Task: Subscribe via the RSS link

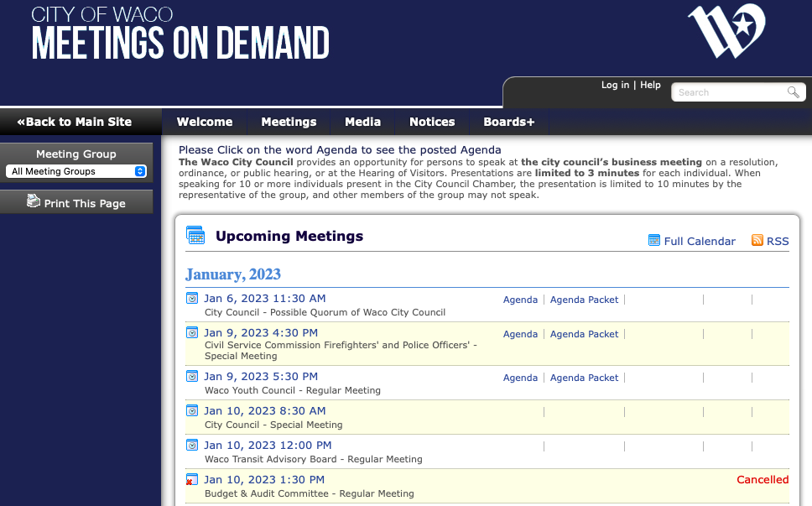Action: coord(778,242)
